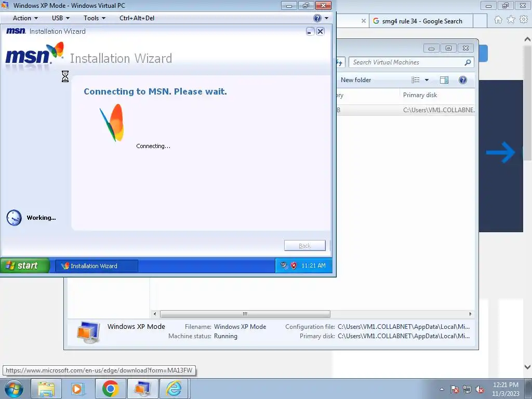Open Internet Explorer from taskbar
The width and height of the screenshot is (532, 399).
[x=174, y=389]
